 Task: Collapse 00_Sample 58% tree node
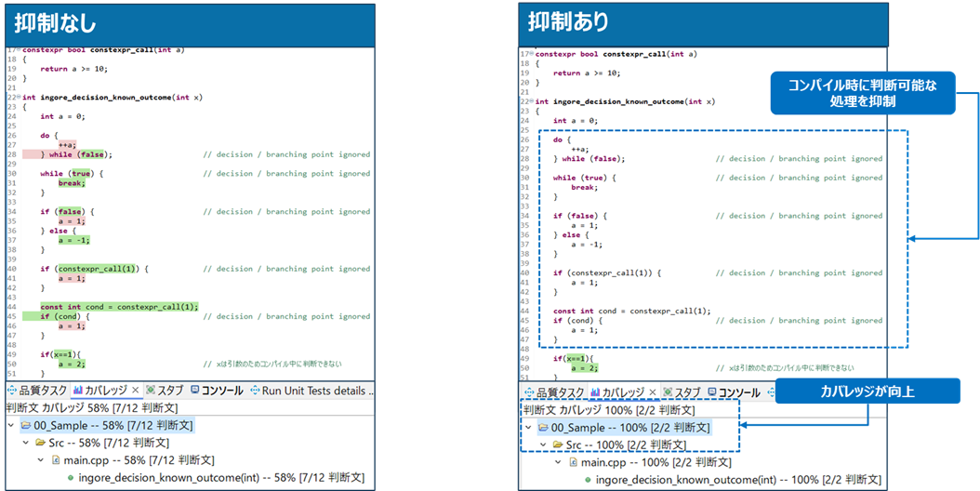(x=10, y=425)
